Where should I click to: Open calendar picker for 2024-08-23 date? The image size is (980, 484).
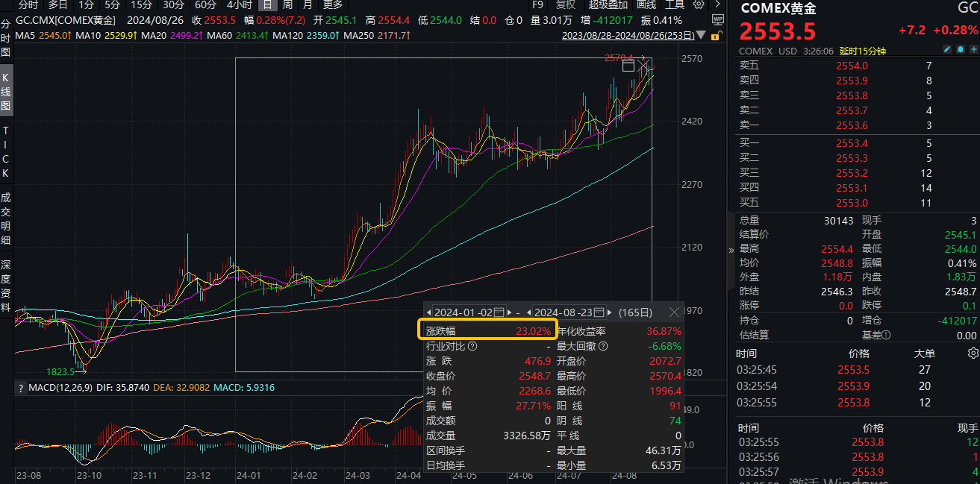599,312
